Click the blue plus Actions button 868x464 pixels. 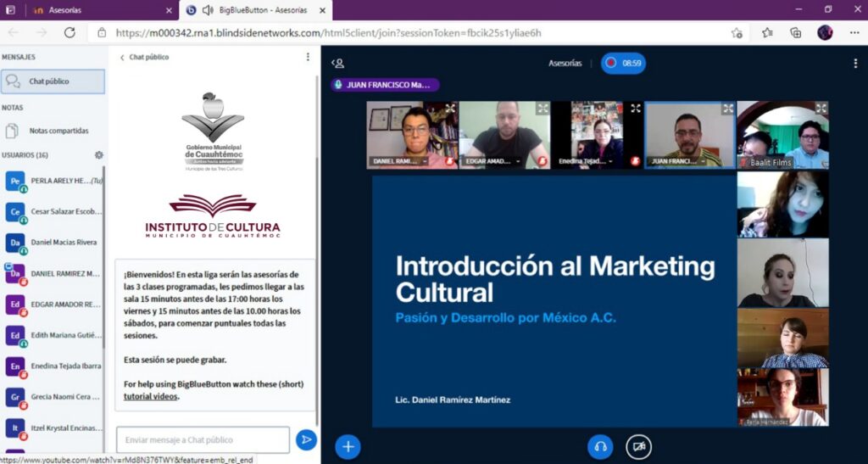click(x=348, y=446)
